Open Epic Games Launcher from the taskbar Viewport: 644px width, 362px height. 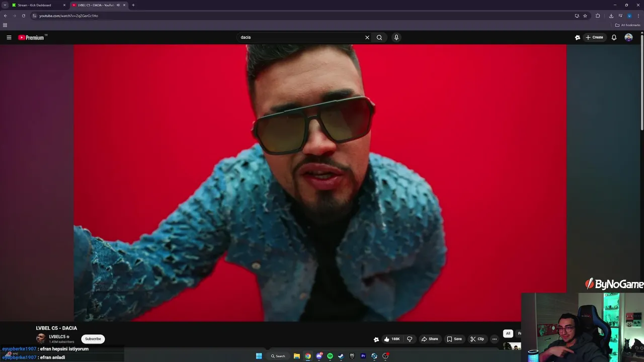point(352,356)
